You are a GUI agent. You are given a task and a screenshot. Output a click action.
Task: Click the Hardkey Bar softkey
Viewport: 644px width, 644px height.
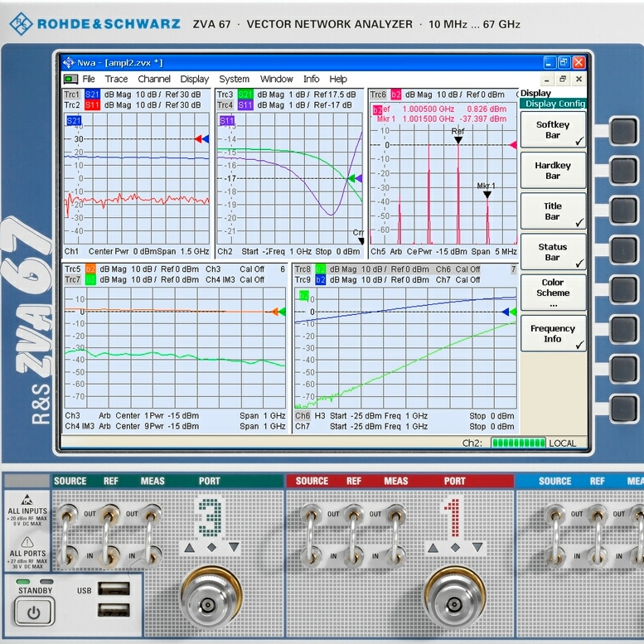[x=553, y=171]
